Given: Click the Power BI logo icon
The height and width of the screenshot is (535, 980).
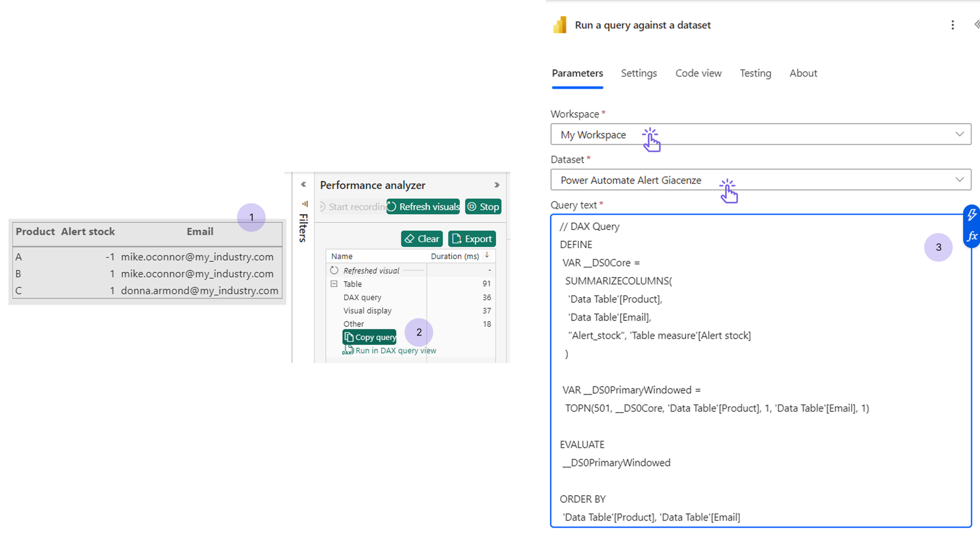Looking at the screenshot, I should click(x=560, y=25).
